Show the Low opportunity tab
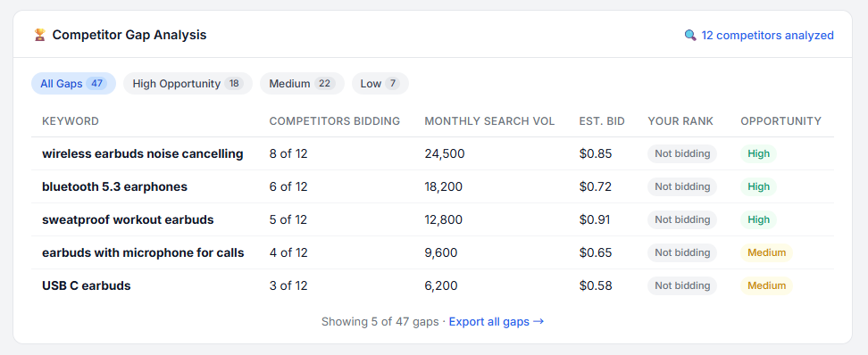The image size is (868, 355). click(x=380, y=84)
